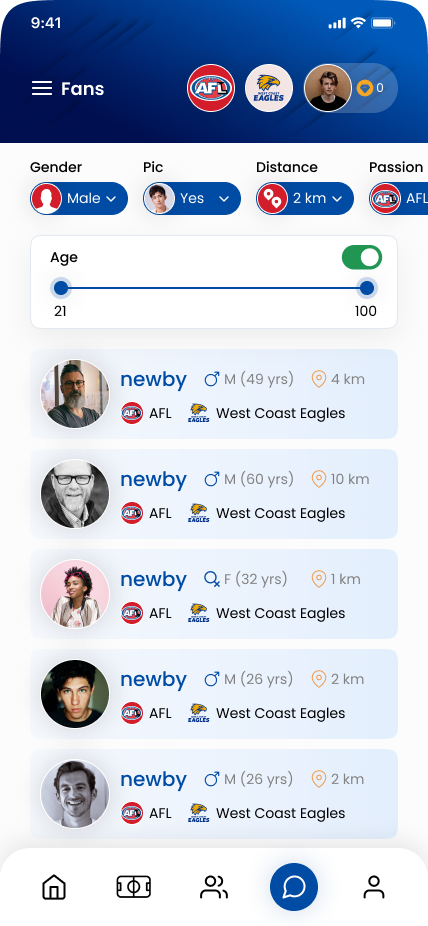Open the female 32 yrs newby fan card
428x926 pixels.
(x=214, y=594)
